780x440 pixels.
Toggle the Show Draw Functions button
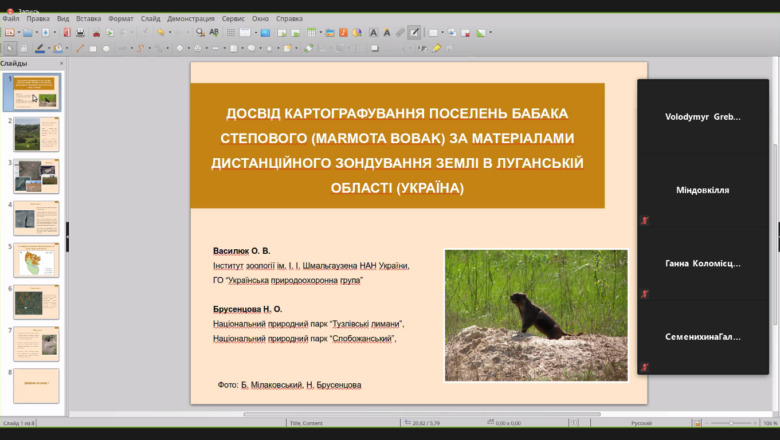coord(414,33)
